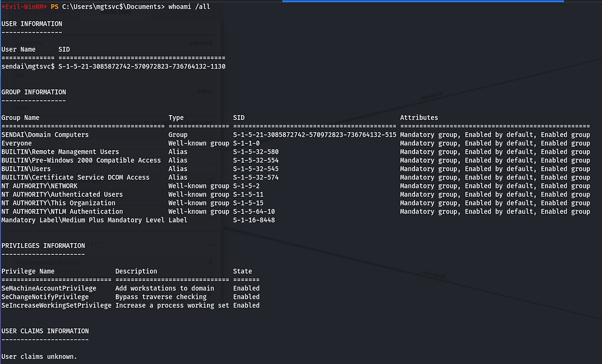Click the 'Group Name' column header
This screenshot has width=602, height=364.
click(x=21, y=118)
